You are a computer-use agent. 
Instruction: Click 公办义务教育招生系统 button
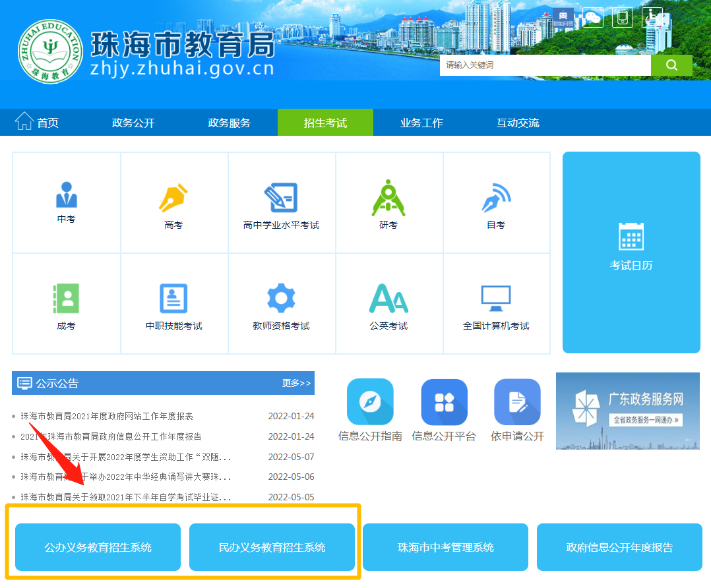(x=98, y=547)
